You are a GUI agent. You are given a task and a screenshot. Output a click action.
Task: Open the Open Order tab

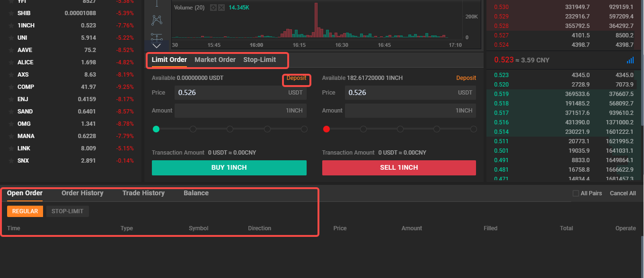pyautogui.click(x=25, y=193)
